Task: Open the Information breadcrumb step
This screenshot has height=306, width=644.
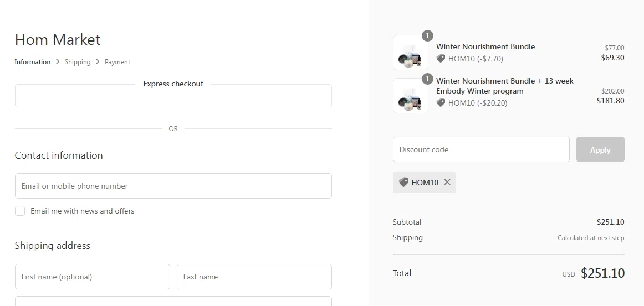Action: click(x=33, y=62)
